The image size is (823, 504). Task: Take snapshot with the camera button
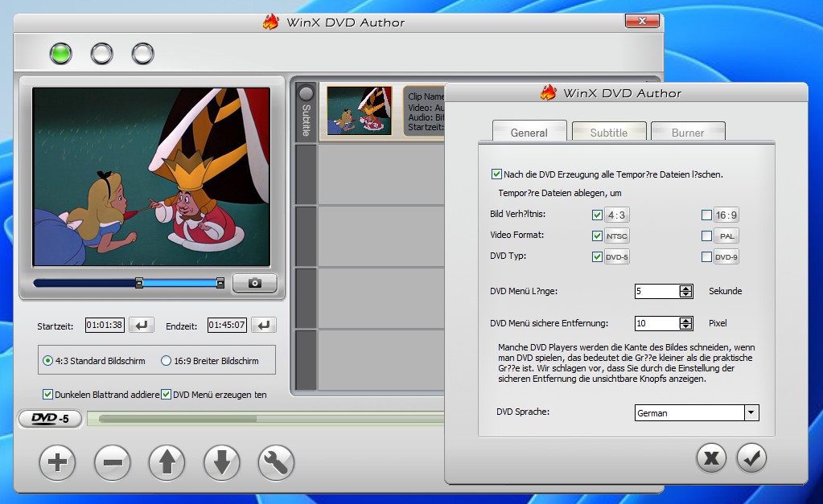[254, 283]
